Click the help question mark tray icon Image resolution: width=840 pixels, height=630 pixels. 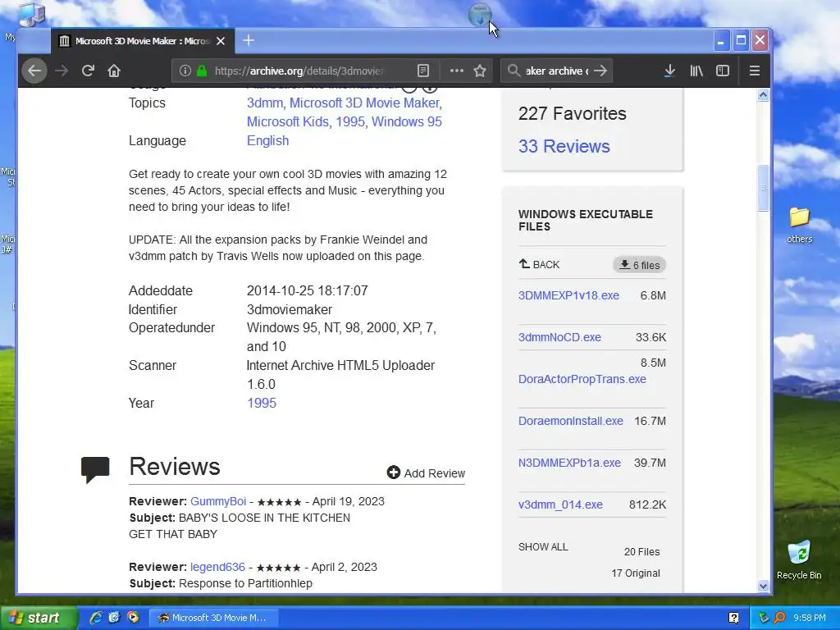click(x=733, y=618)
